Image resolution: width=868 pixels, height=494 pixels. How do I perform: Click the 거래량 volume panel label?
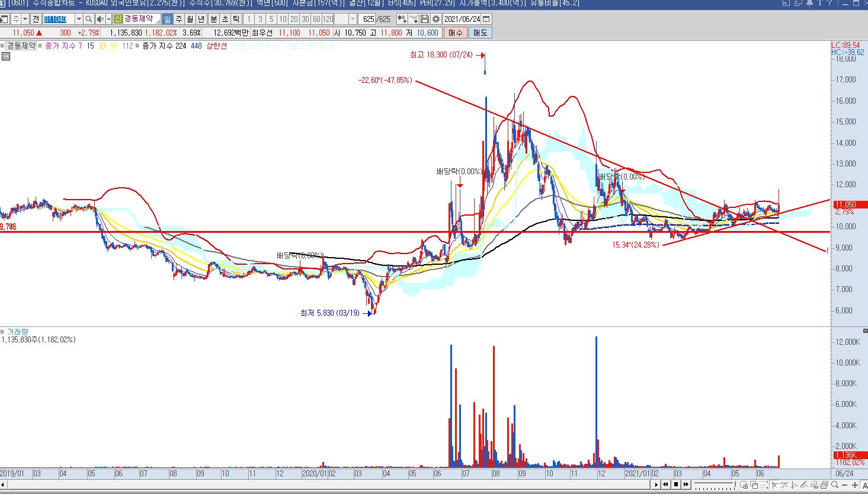(17, 332)
